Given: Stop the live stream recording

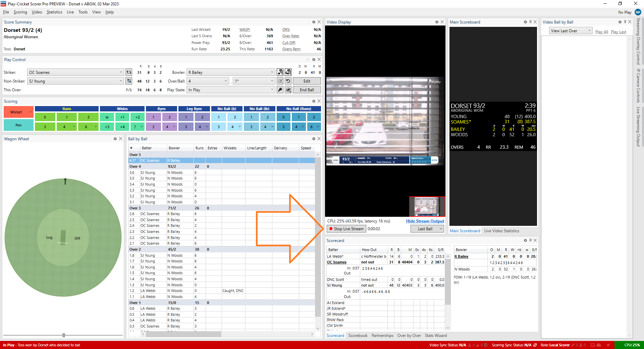Looking at the screenshot, I should (x=346, y=229).
